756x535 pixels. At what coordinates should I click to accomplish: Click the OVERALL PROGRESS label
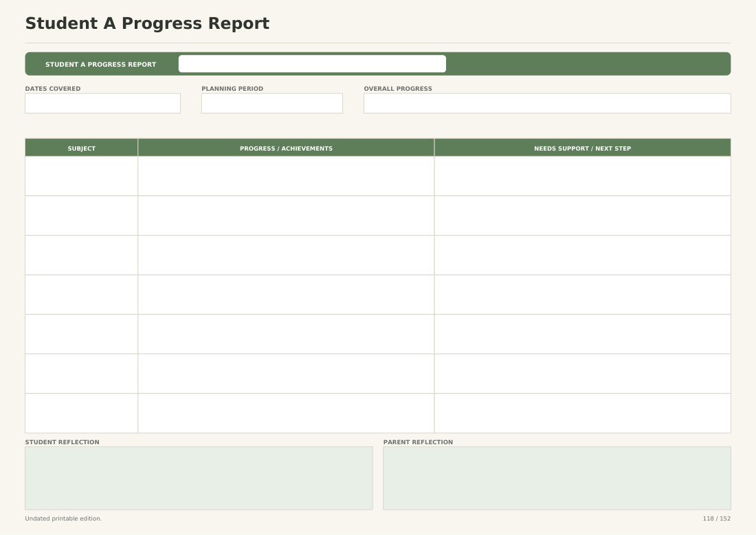(398, 89)
